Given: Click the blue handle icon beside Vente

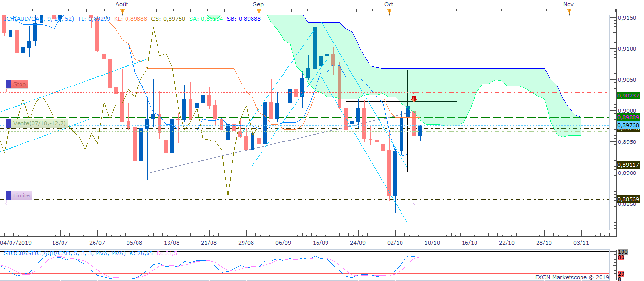Looking at the screenshot, I should point(9,123).
